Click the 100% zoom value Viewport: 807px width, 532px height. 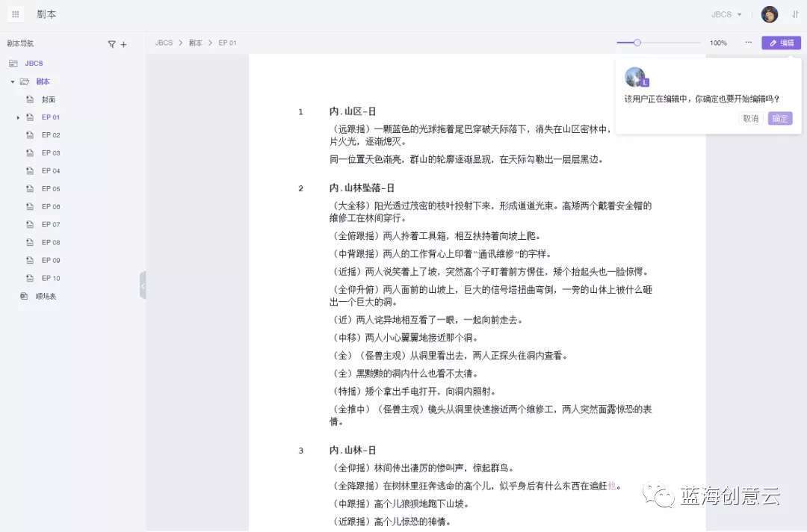click(718, 43)
